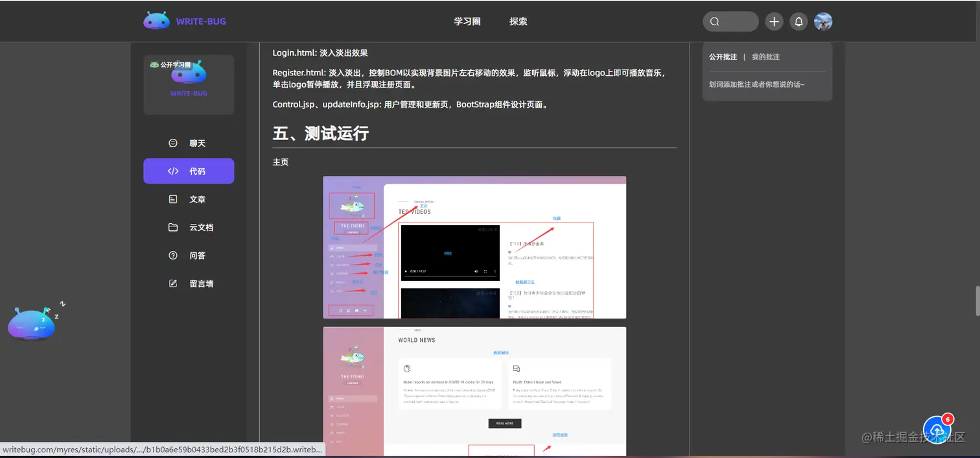Click the page vertical scrollbar thumb

tap(977, 300)
